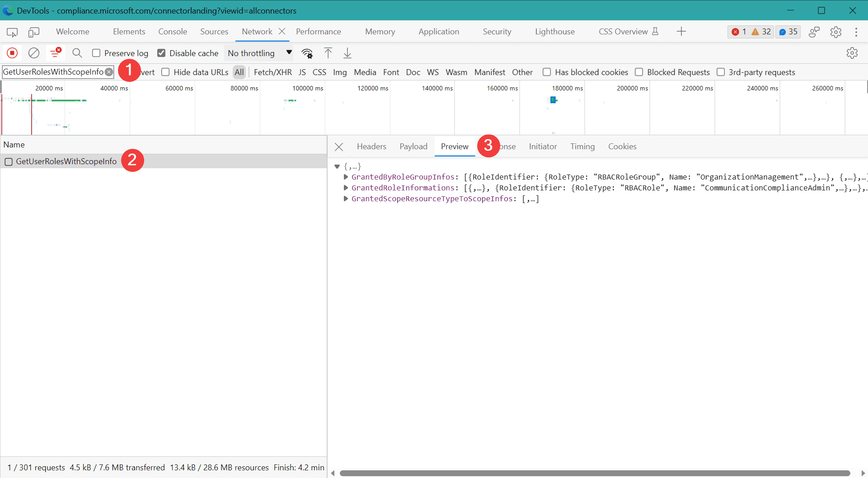Open network conditions wifi icon

tap(307, 53)
